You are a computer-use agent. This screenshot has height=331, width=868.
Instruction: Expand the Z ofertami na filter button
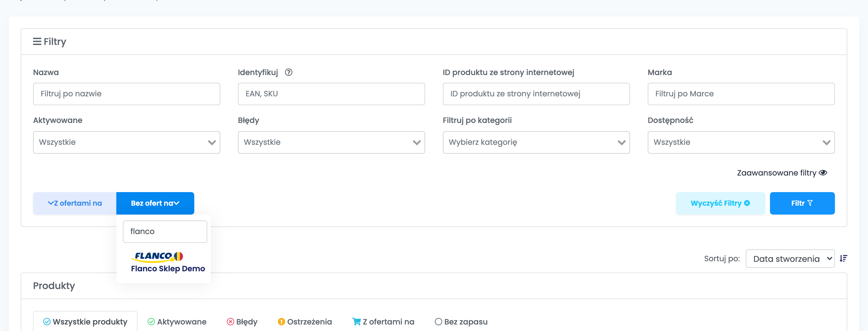tap(74, 203)
